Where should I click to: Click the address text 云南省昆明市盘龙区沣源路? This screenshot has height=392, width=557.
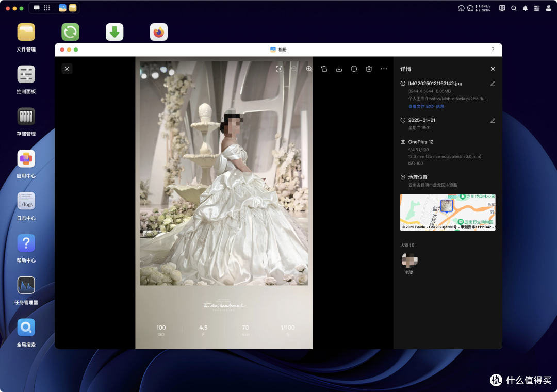[432, 185]
